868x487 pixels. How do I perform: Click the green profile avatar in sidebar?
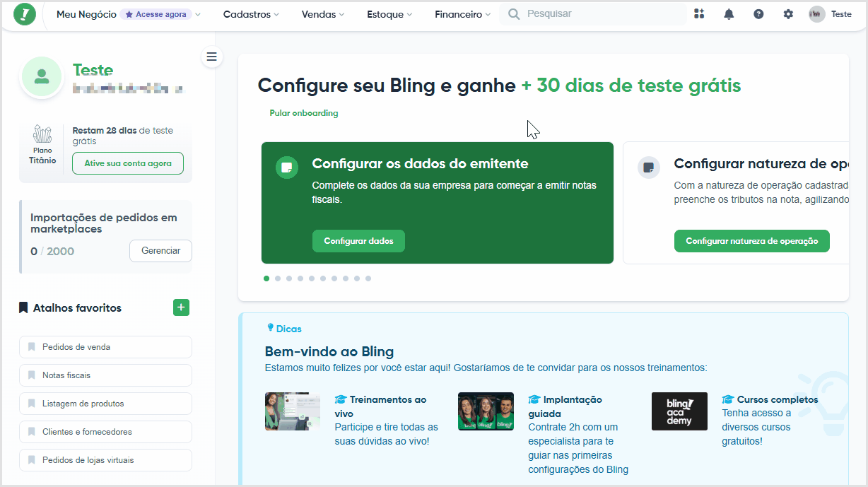[42, 76]
